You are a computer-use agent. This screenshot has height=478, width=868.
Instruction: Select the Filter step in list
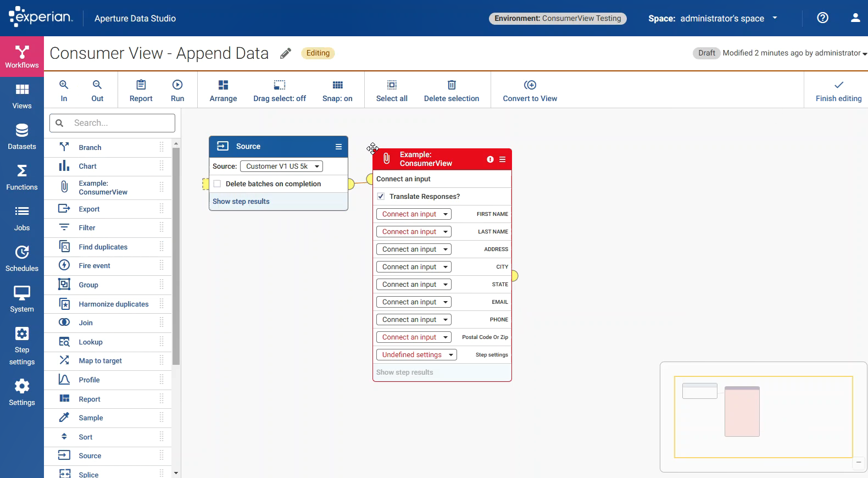click(108, 227)
